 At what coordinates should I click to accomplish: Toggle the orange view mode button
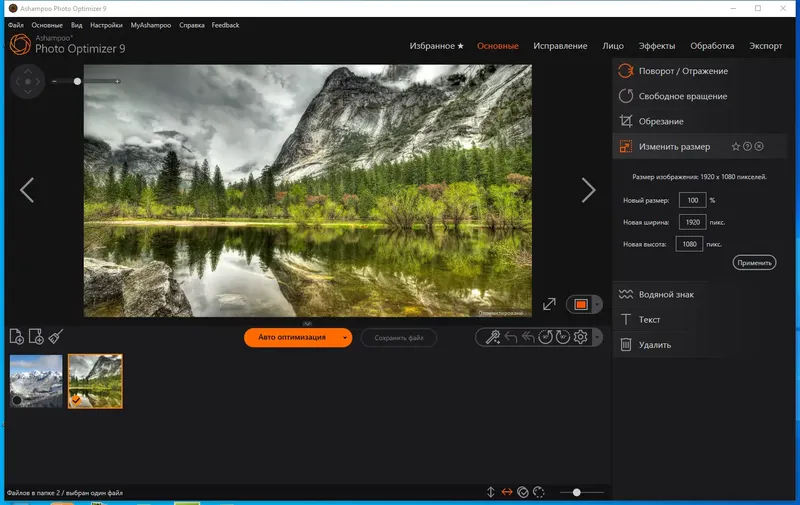[x=581, y=305]
